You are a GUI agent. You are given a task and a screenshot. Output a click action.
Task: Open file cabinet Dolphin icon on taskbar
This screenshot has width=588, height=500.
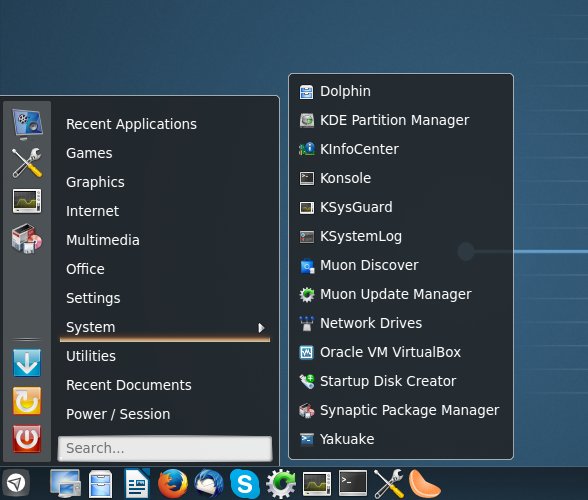click(x=100, y=484)
